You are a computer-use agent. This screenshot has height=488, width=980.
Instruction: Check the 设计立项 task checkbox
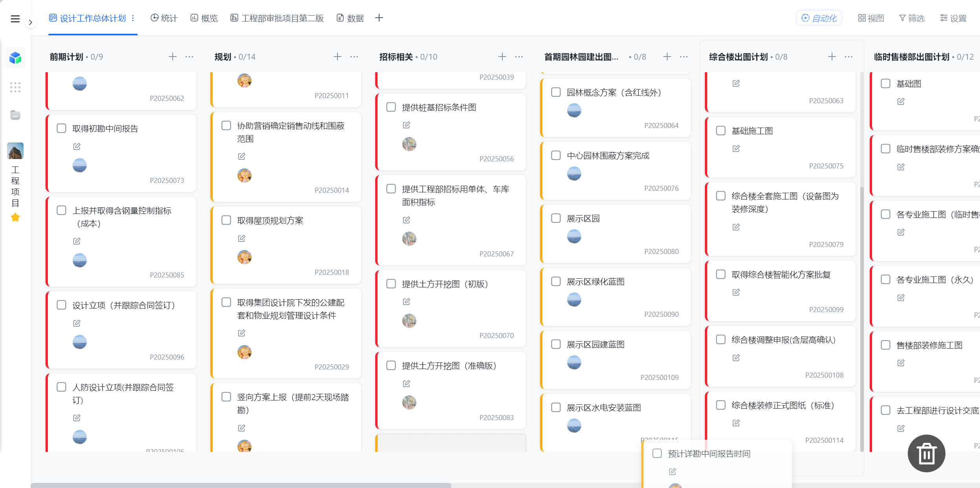(61, 305)
